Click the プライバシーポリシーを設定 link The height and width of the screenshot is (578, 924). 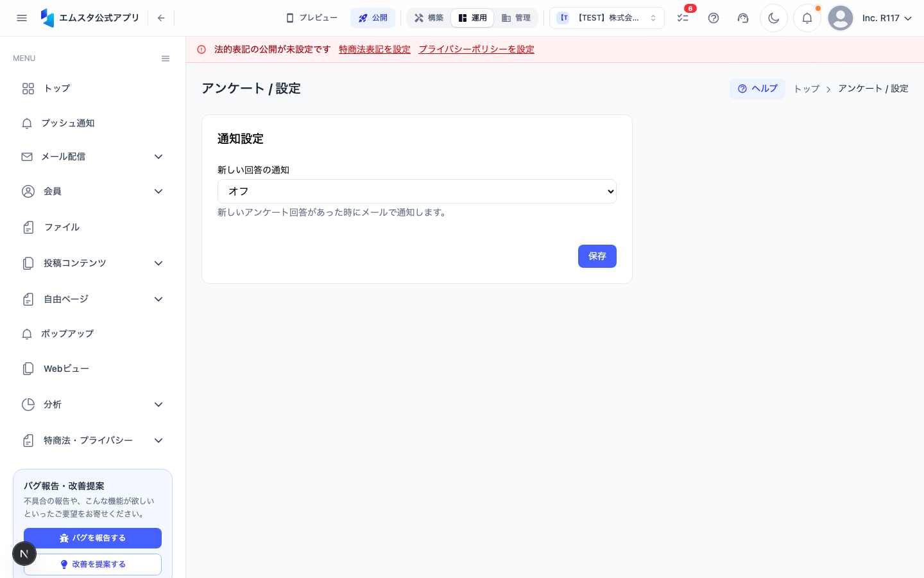476,49
